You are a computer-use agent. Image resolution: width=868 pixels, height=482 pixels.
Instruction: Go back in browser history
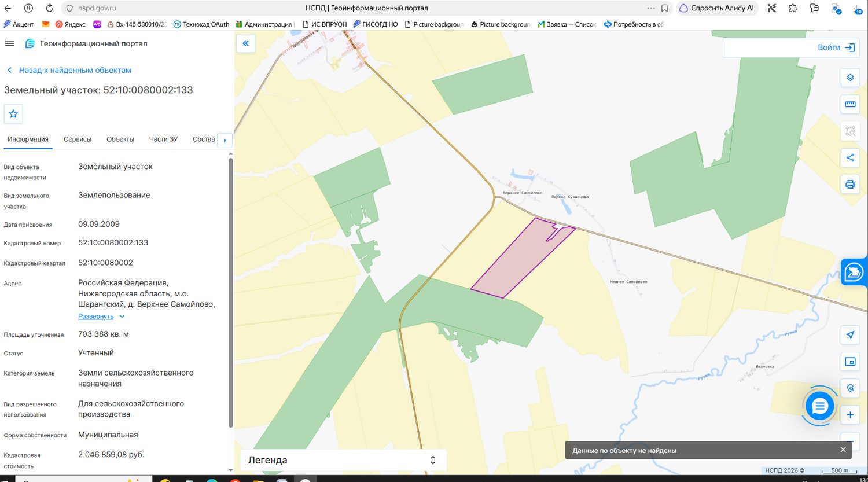click(x=8, y=8)
